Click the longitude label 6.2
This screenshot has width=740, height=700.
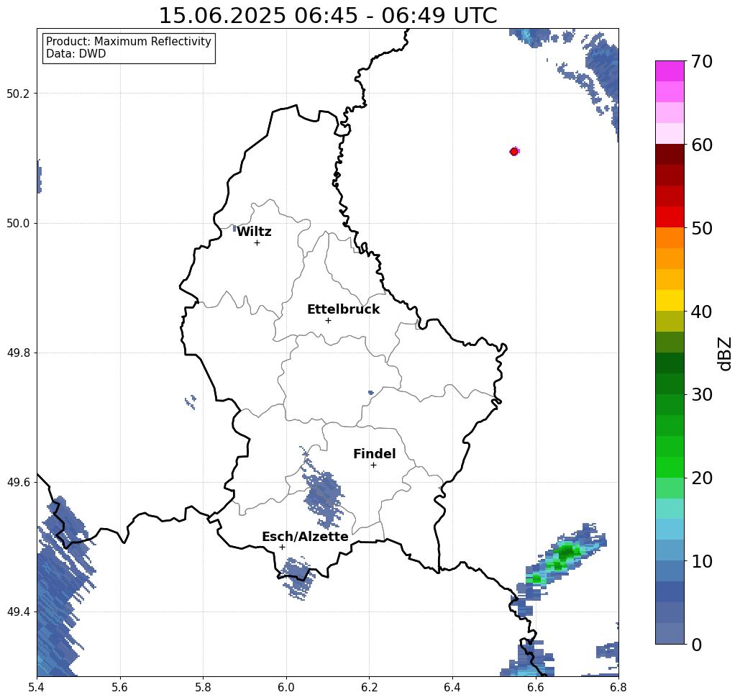(x=370, y=687)
